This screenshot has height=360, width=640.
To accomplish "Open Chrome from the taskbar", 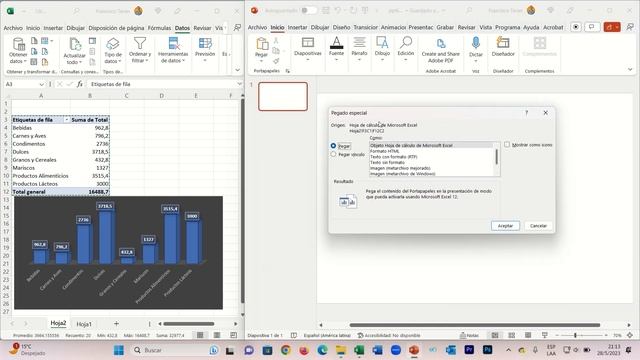I will coord(285,350).
